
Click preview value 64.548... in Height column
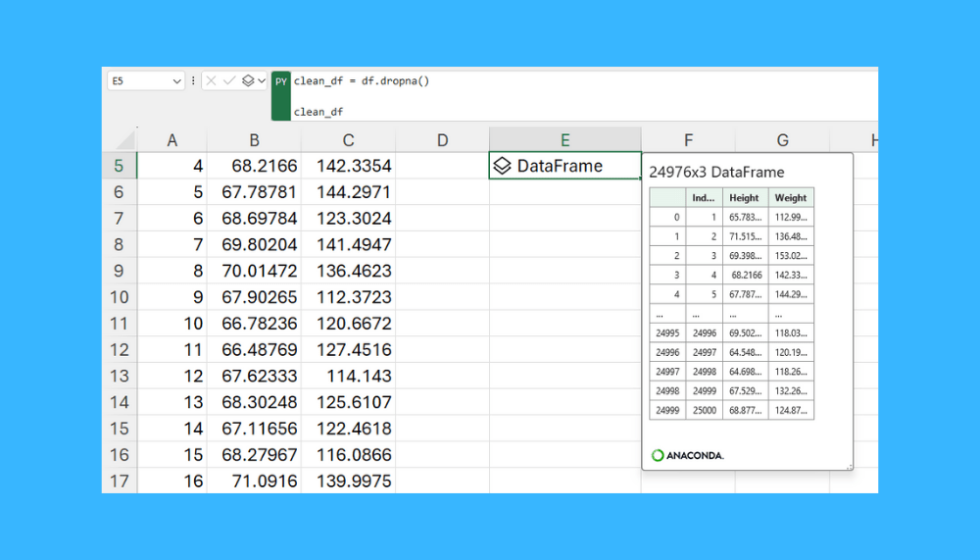point(746,352)
